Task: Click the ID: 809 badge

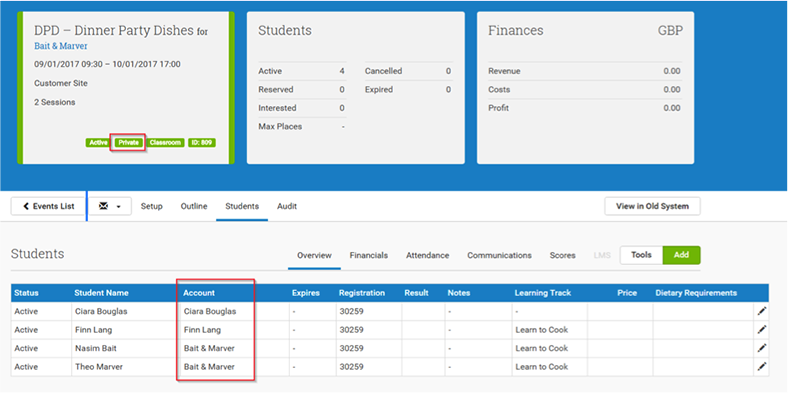Action: (x=202, y=143)
